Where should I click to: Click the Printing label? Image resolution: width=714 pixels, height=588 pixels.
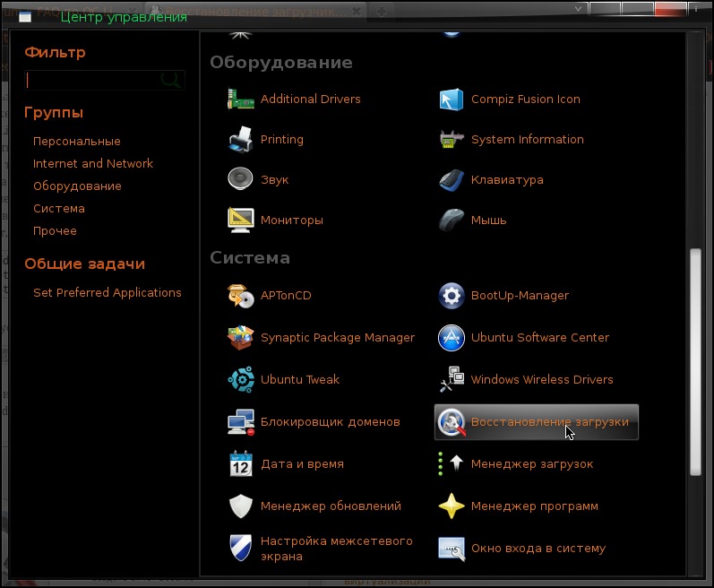pyautogui.click(x=282, y=139)
